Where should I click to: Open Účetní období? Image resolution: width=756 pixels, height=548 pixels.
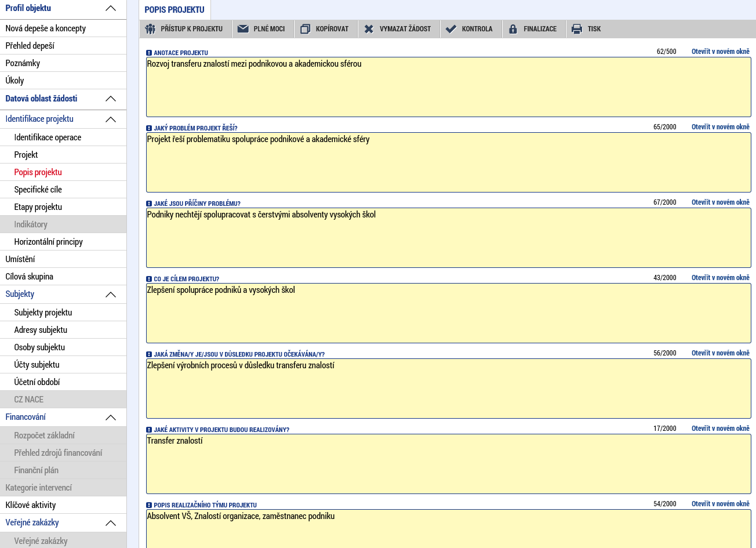pyautogui.click(x=63, y=382)
